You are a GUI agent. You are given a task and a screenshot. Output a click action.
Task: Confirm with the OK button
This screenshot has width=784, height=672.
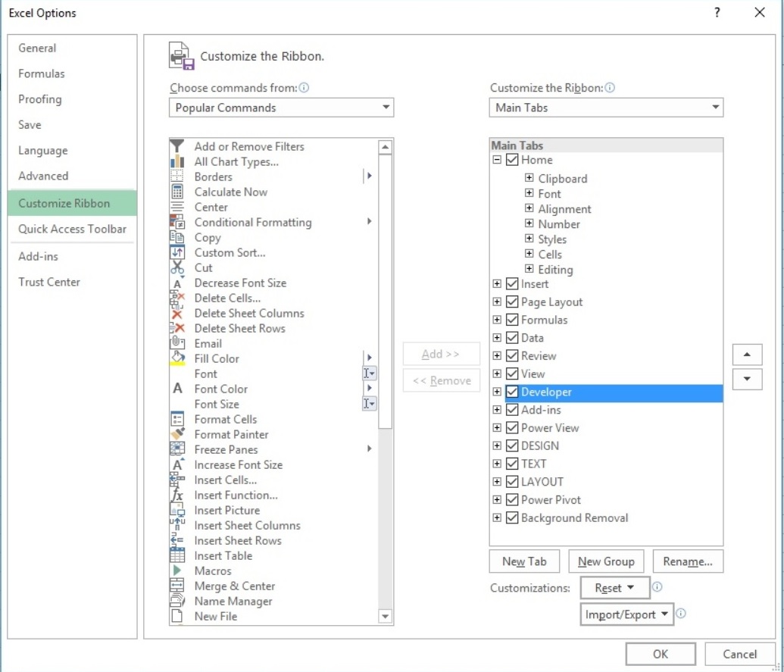tap(661, 654)
